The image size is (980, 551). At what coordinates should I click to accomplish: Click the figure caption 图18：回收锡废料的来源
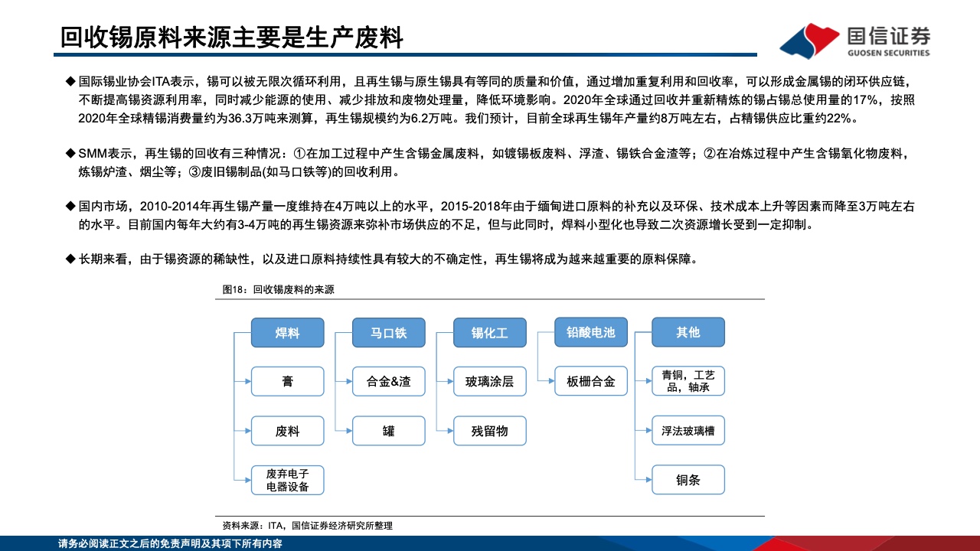tap(278, 289)
